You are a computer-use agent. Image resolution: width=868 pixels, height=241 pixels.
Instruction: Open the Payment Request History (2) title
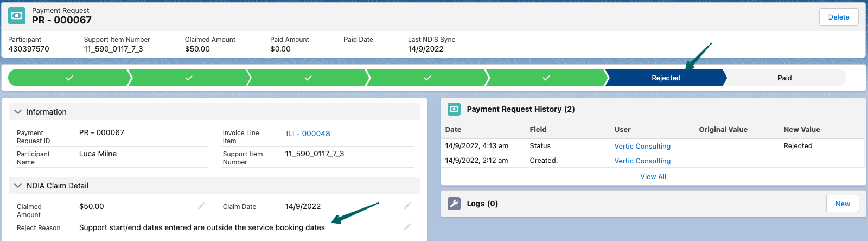click(520, 109)
